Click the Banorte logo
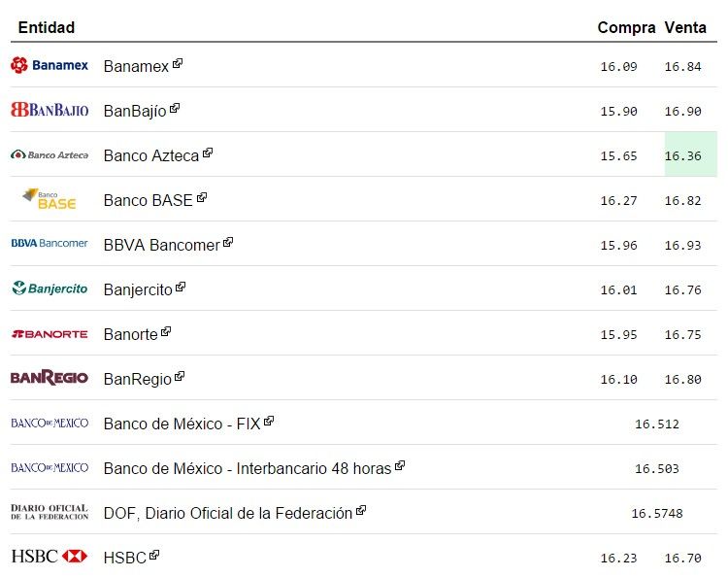Viewport: 728px width, 577px height. 50,333
